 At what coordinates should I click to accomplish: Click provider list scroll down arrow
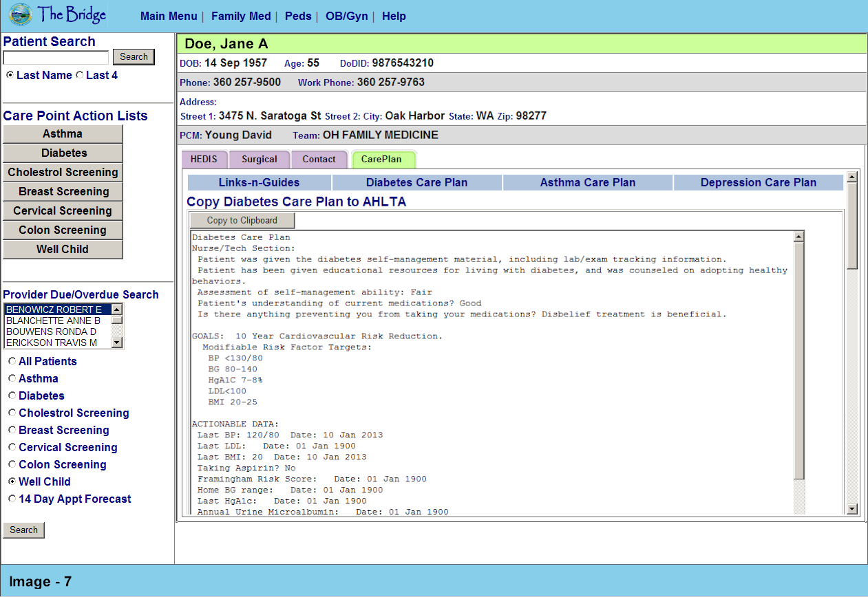117,343
